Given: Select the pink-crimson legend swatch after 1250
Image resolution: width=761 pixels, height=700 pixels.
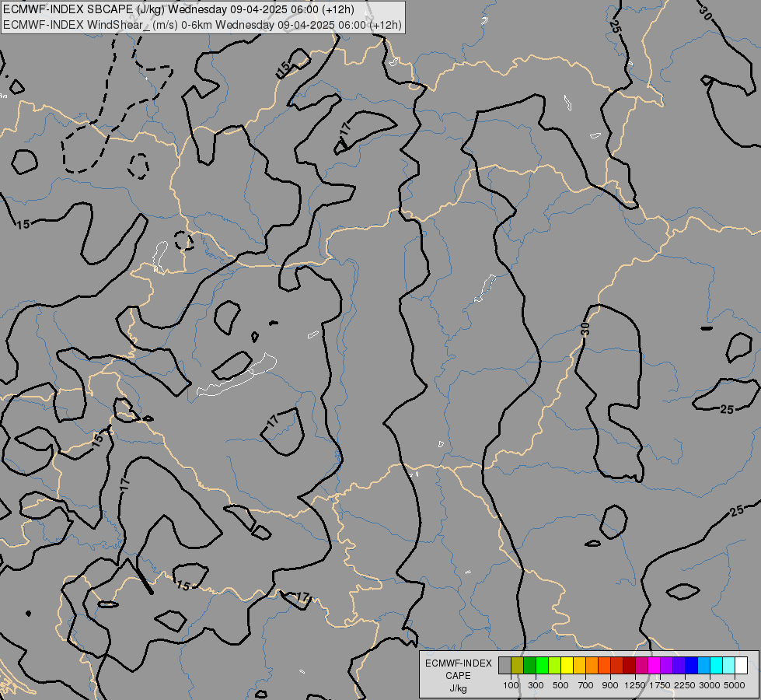Looking at the screenshot, I should [x=641, y=665].
